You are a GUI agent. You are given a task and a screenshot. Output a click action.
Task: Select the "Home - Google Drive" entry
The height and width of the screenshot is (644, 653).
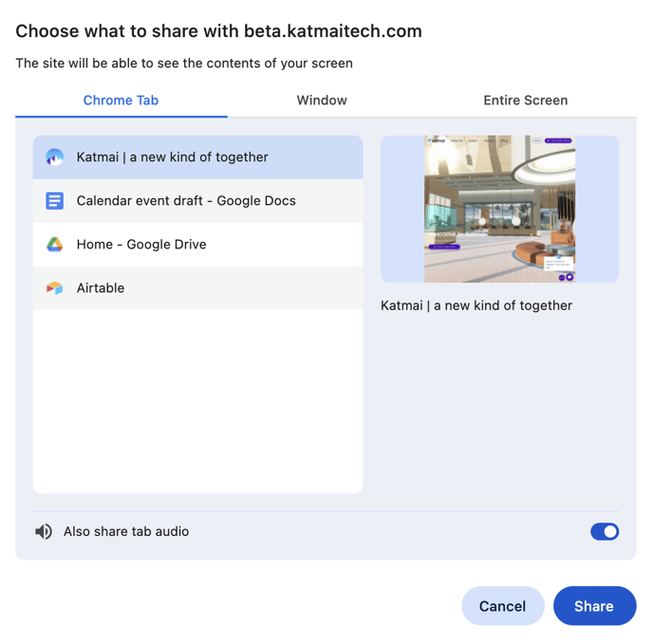[197, 245]
